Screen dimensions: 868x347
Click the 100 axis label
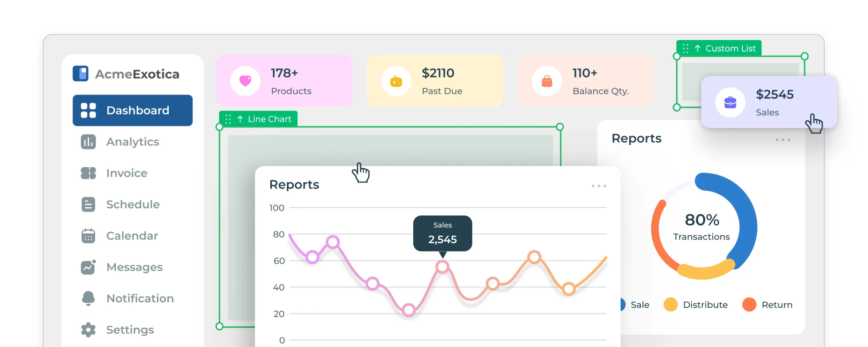click(277, 208)
